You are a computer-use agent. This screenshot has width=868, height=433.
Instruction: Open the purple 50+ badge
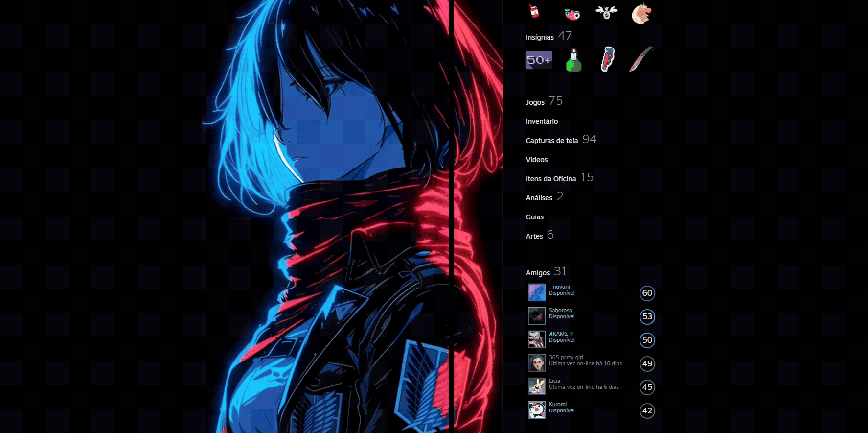coord(539,60)
